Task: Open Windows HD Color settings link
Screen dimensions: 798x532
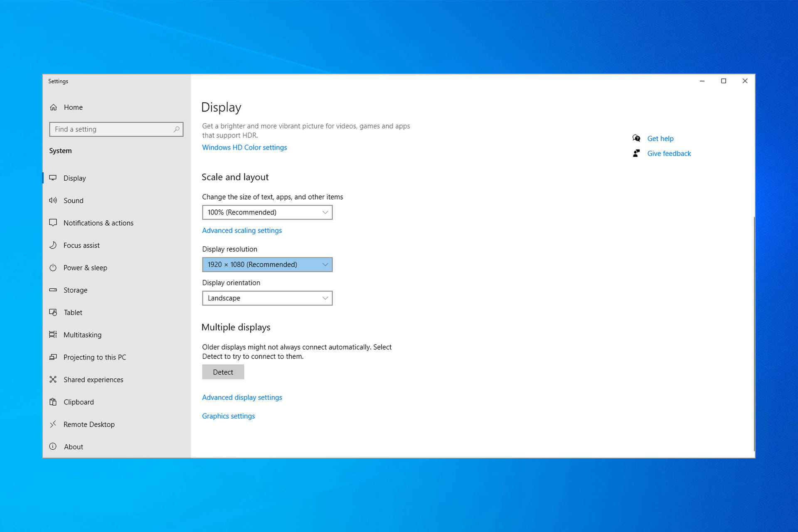Action: (244, 148)
